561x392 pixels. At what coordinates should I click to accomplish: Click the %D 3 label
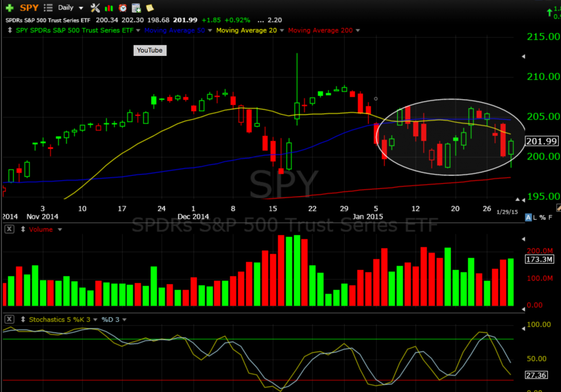coord(111,319)
